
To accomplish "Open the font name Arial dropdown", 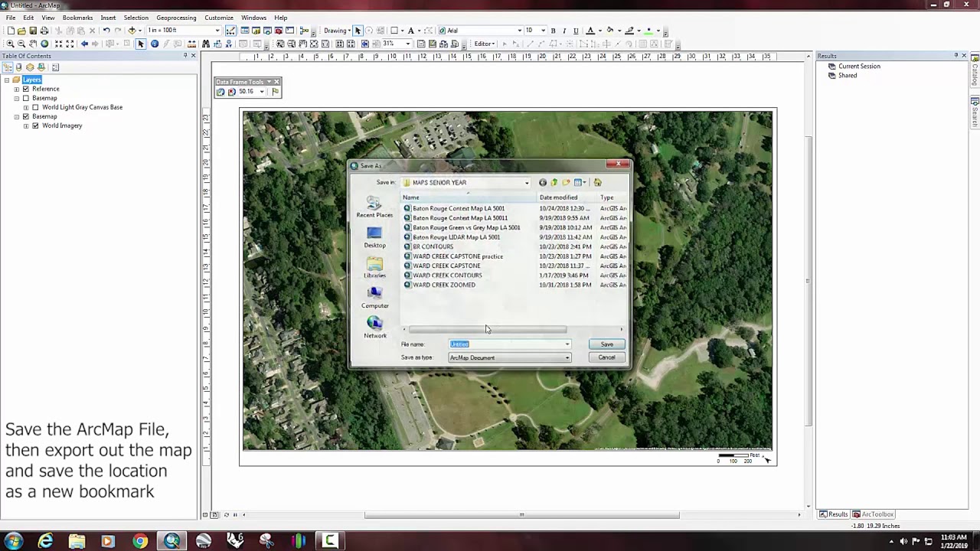I will click(519, 31).
